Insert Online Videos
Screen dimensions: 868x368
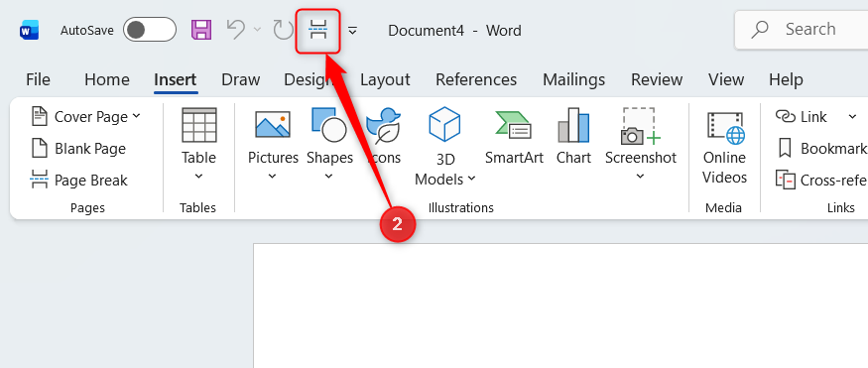tap(724, 147)
